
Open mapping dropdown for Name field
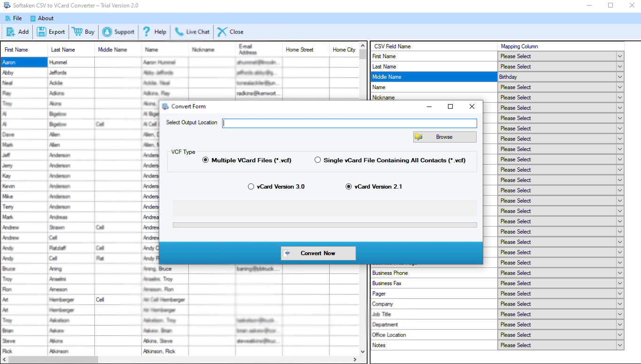(x=620, y=87)
